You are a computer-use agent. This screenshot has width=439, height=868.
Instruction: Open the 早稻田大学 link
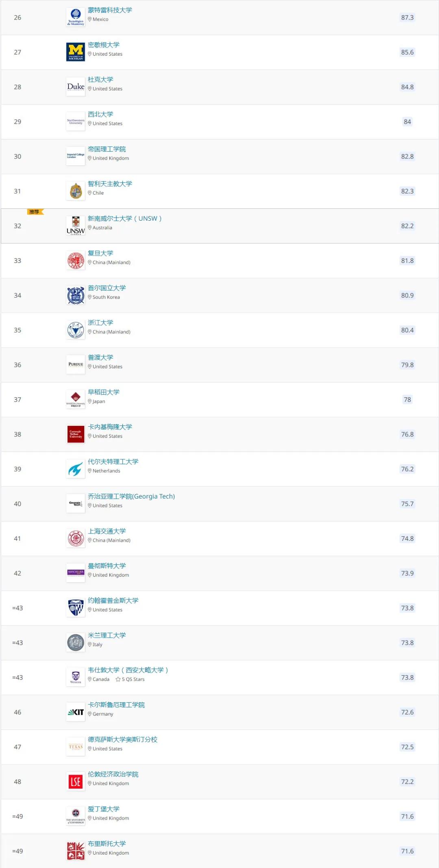coord(104,392)
